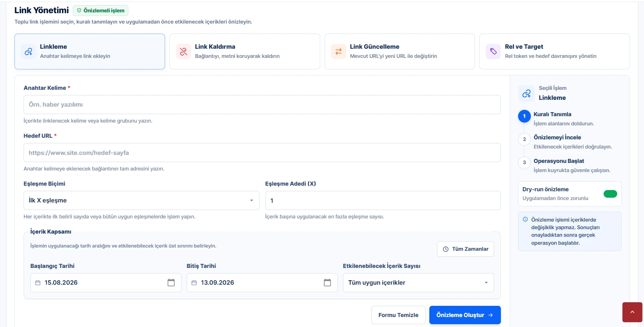
Task: Click the Link Yönetimi page heading
Action: coord(42,10)
